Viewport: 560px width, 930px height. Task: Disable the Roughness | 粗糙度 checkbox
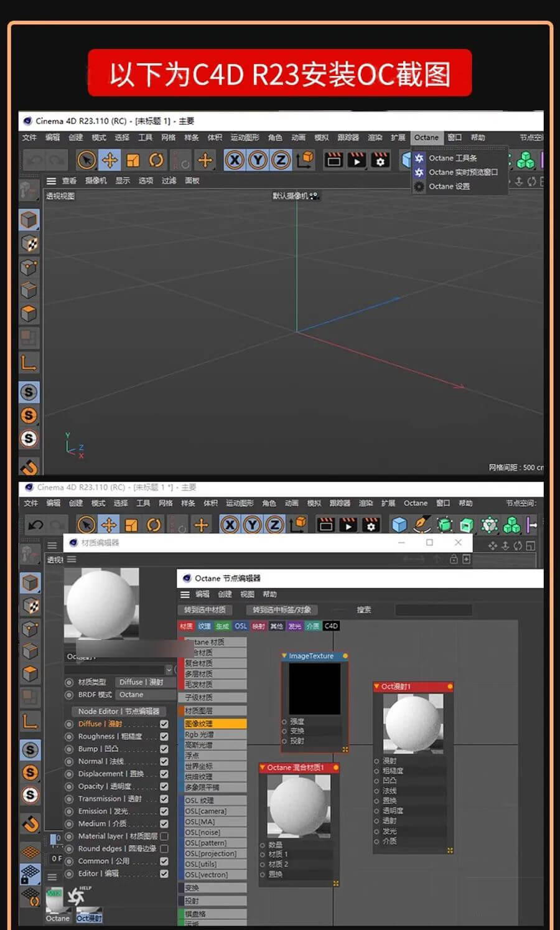pos(164,736)
